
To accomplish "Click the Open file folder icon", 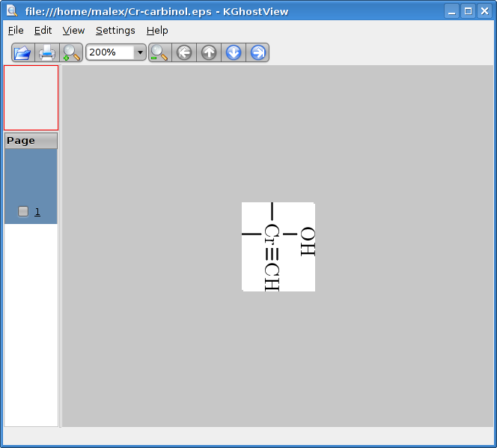I will tap(22, 52).
